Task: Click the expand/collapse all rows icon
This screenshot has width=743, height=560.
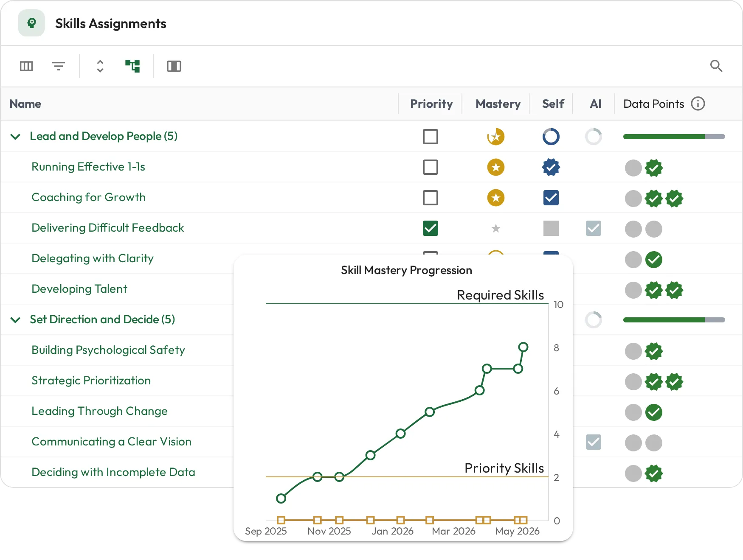Action: (x=100, y=66)
